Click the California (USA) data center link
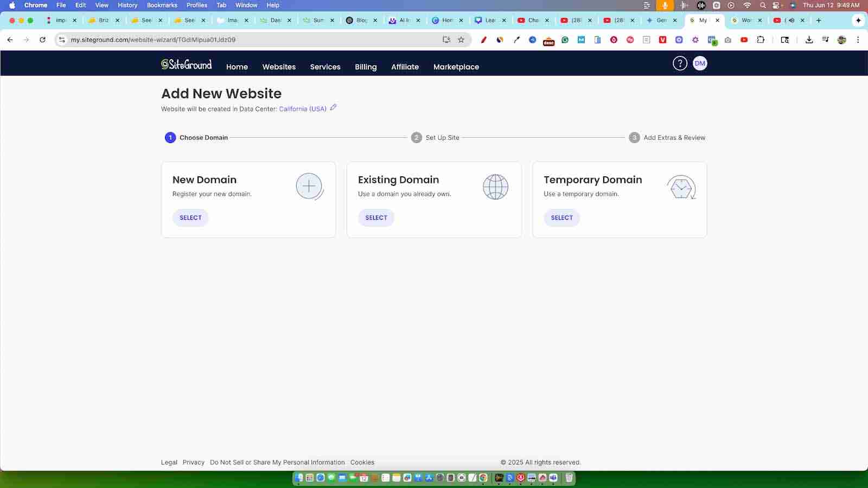The image size is (868, 488). pos(303,109)
